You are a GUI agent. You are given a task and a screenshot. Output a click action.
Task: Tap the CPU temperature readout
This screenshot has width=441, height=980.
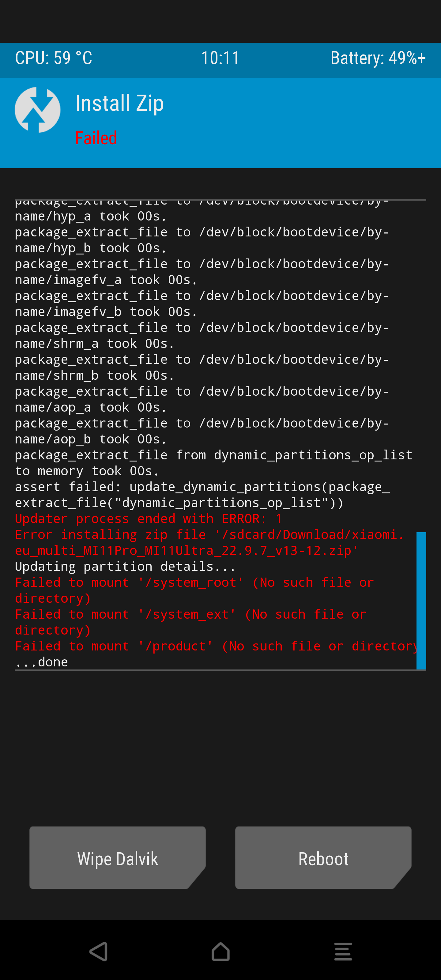coord(54,58)
